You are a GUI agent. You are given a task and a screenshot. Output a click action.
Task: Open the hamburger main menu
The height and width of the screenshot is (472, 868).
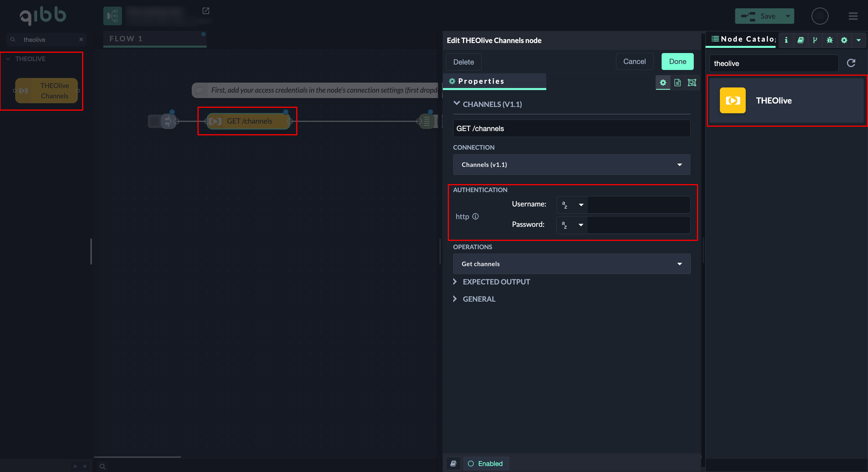[853, 16]
